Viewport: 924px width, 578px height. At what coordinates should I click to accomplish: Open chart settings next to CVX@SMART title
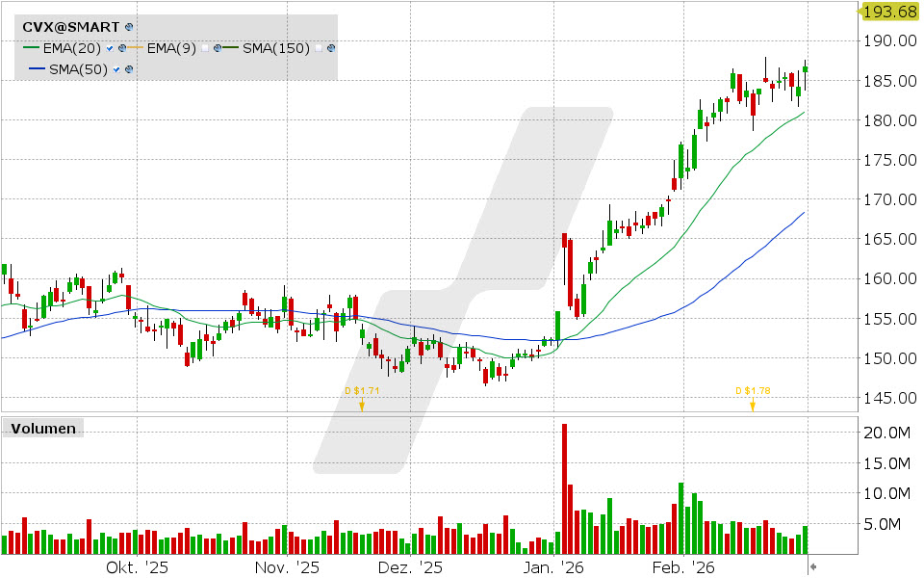(127, 27)
